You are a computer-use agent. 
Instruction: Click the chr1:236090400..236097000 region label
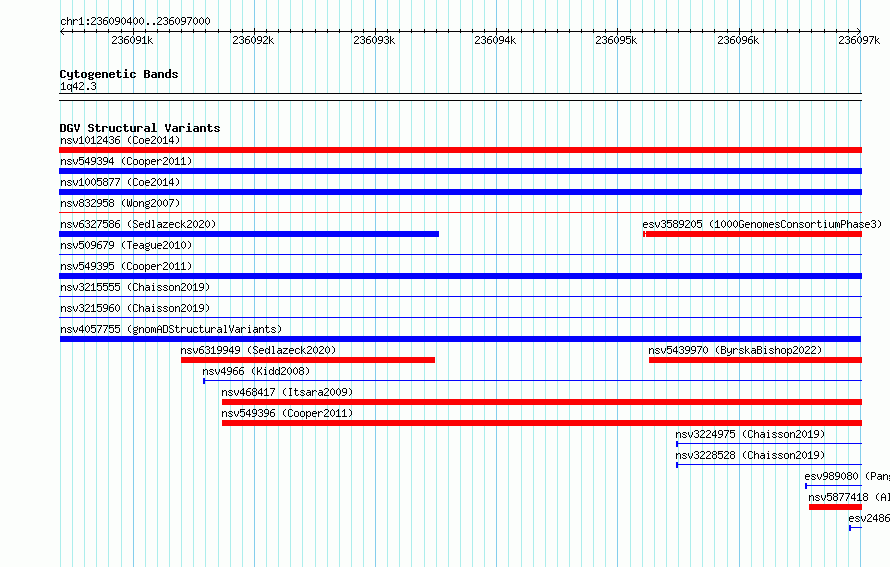tap(135, 21)
